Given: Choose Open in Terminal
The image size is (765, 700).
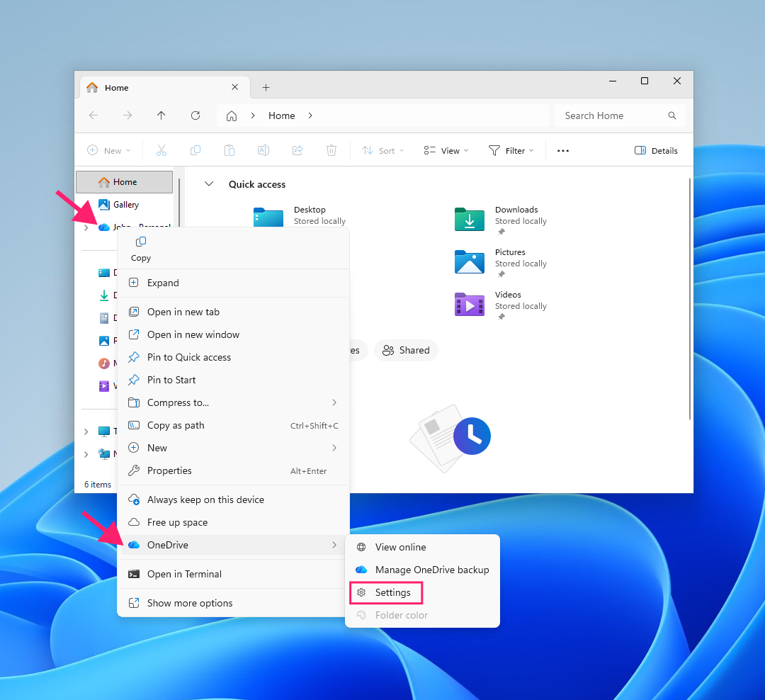Looking at the screenshot, I should point(233,574).
